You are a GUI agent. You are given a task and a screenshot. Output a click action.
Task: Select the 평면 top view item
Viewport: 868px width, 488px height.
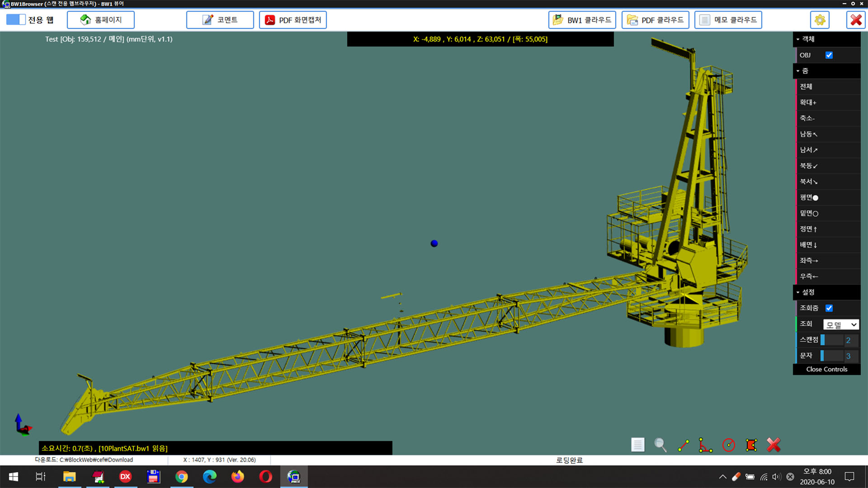(809, 197)
